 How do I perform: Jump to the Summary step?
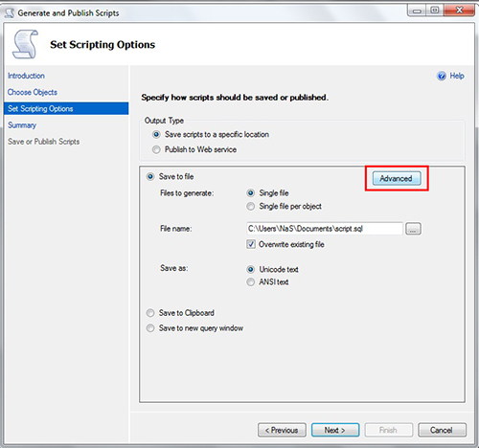click(x=22, y=125)
